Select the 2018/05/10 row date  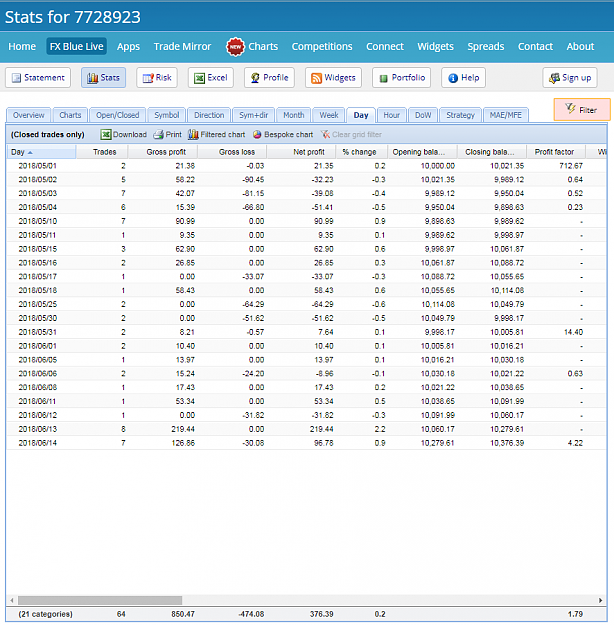point(37,221)
